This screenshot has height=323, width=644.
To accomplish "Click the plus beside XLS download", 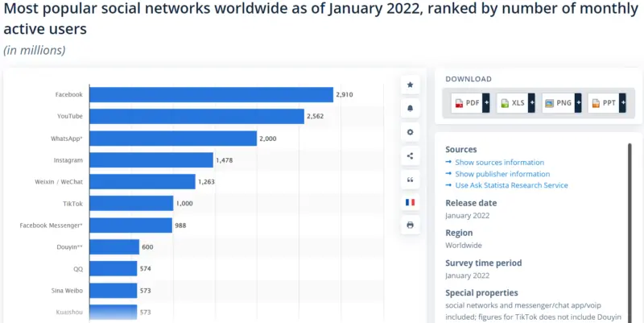I will [x=531, y=103].
